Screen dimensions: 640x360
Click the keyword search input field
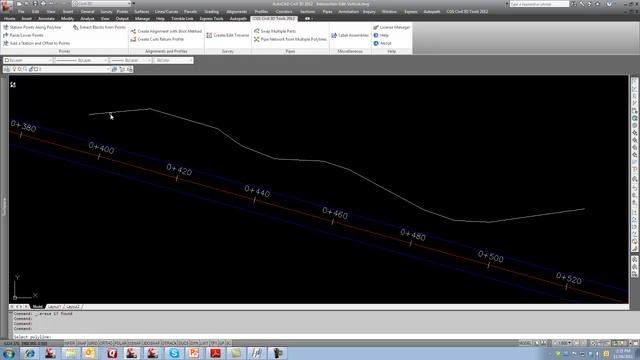(539, 4)
